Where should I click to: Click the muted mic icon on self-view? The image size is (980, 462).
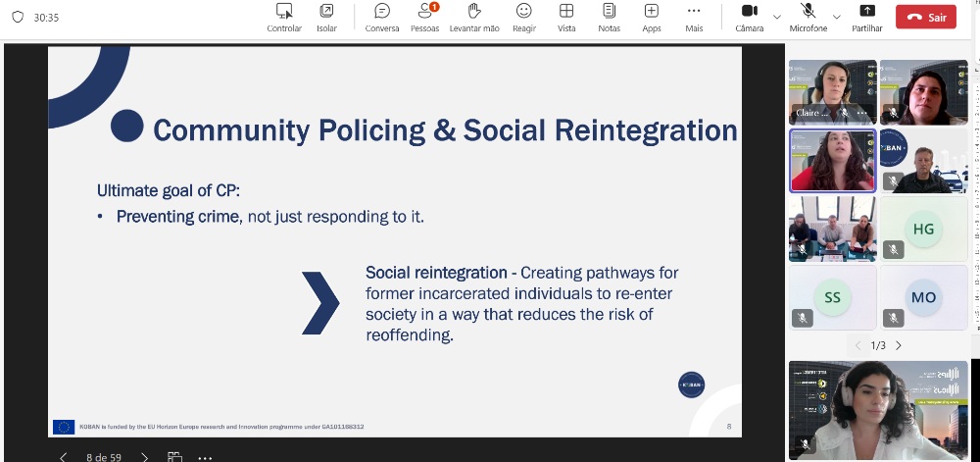coord(806,444)
